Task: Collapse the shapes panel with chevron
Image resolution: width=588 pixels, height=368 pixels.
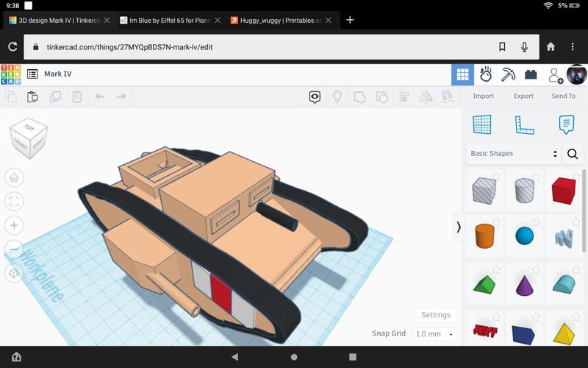Action: coord(459,227)
